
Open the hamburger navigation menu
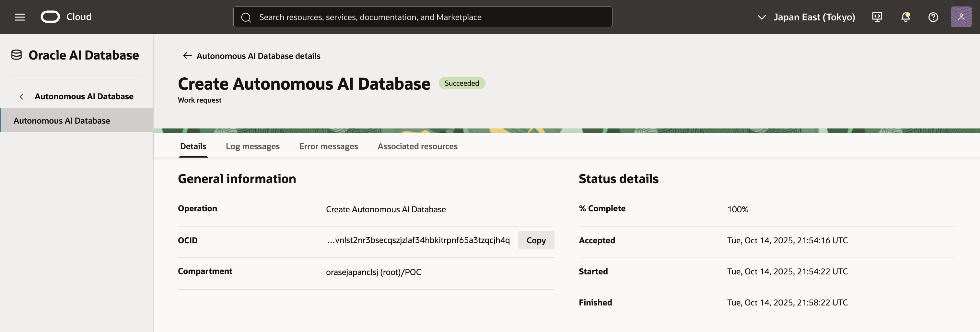point(20,17)
